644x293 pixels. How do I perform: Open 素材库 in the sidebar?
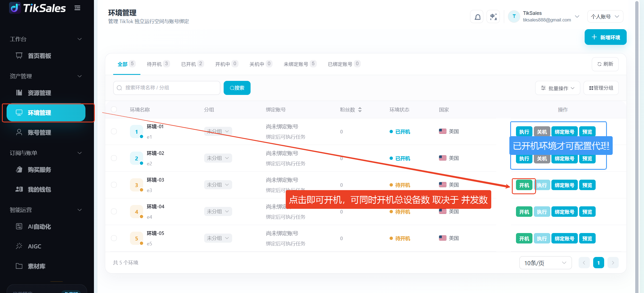[46, 266]
